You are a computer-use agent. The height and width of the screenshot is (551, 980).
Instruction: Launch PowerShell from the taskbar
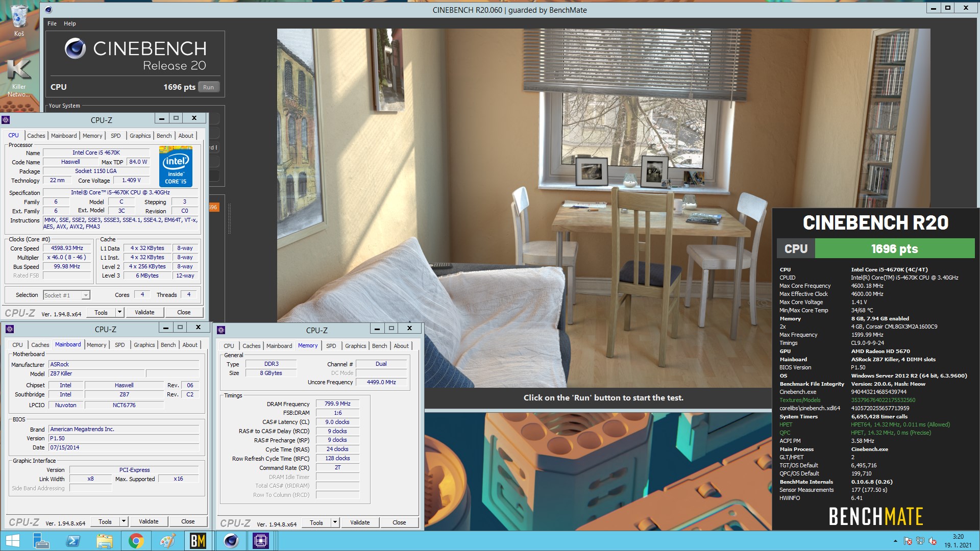[x=73, y=541]
